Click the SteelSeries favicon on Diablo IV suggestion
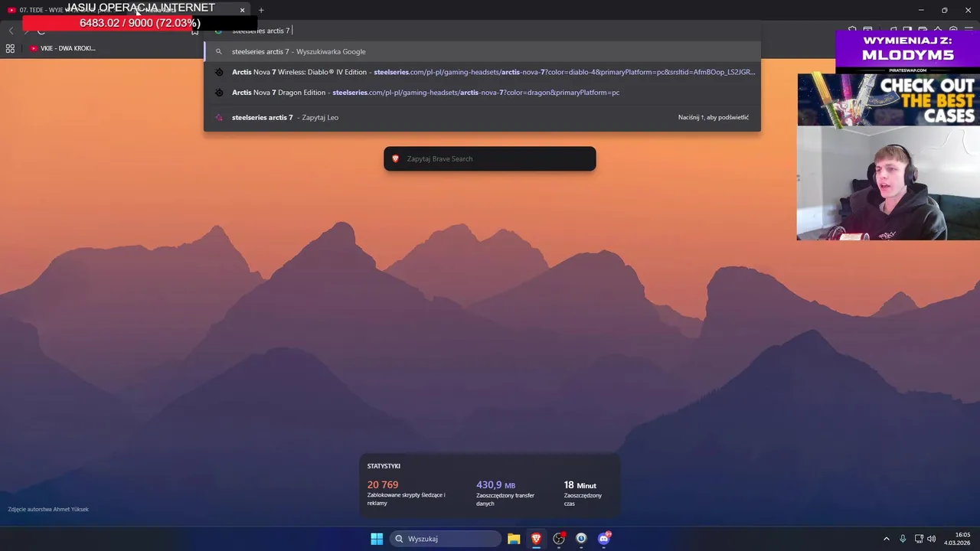The width and height of the screenshot is (980, 551). click(218, 72)
